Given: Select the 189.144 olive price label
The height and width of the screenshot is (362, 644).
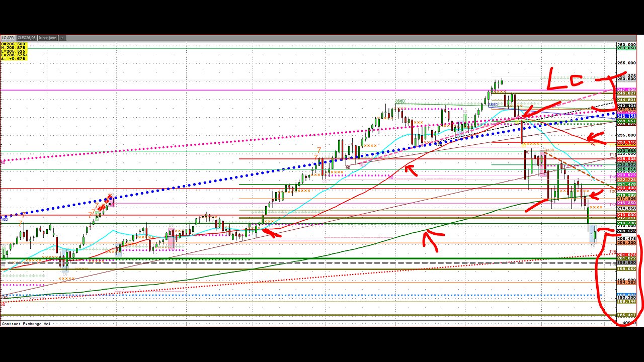Looking at the screenshot, I should coord(626,301).
